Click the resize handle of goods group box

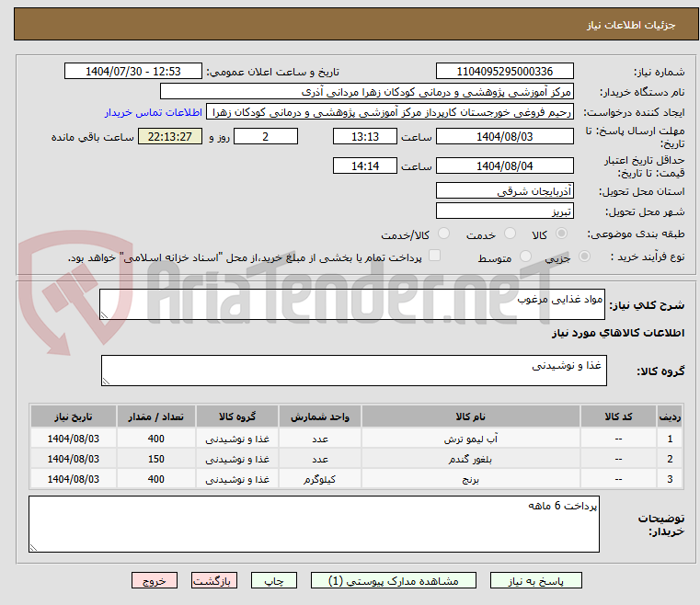tap(107, 381)
